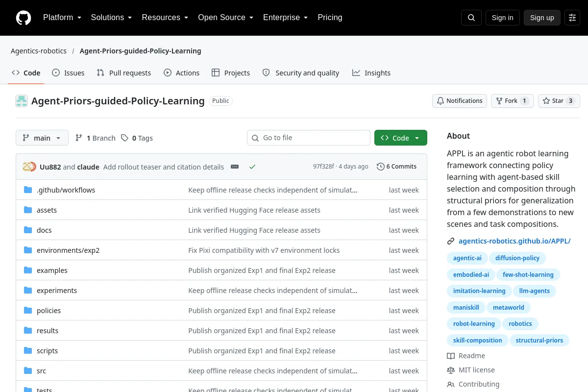Click the MIT license scale icon

pyautogui.click(x=451, y=370)
